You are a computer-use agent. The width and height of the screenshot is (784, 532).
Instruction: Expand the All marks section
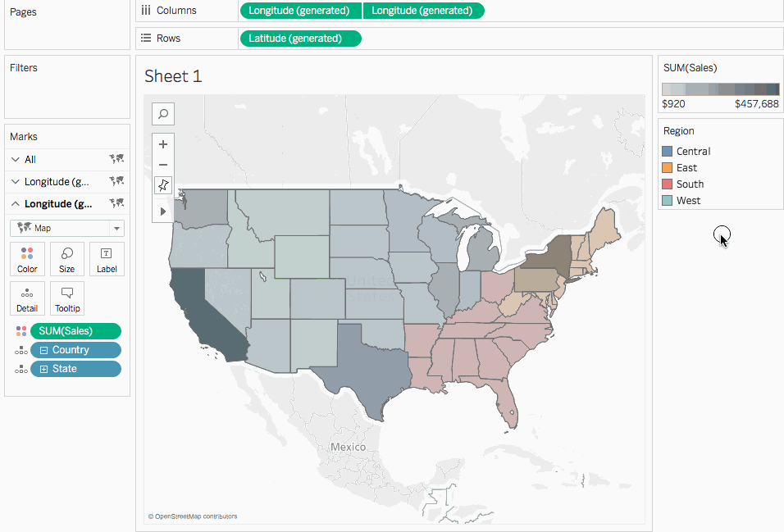coord(16,160)
